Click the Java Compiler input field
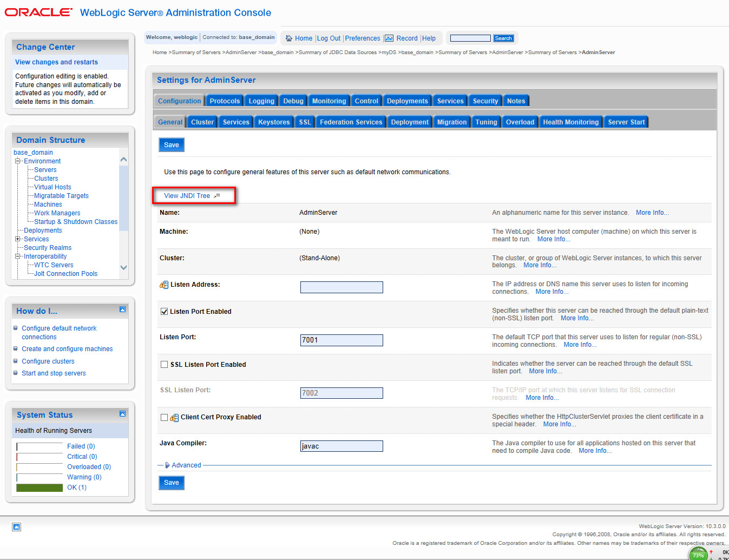The height and width of the screenshot is (560, 729). click(341, 446)
